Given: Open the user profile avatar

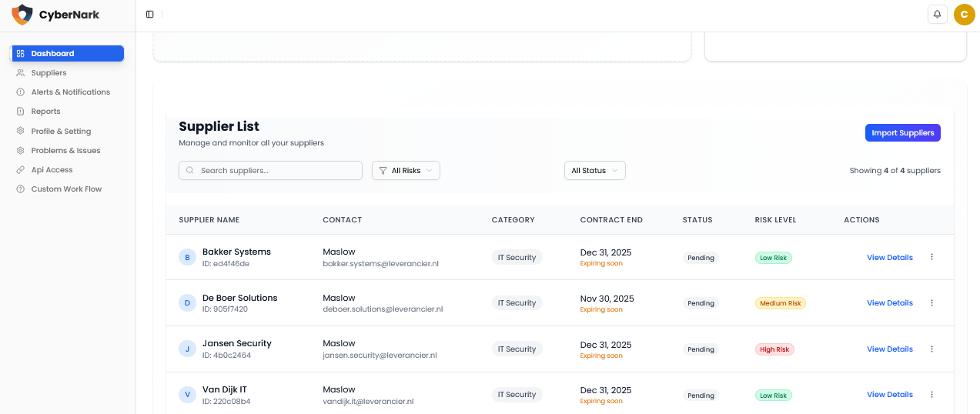Looking at the screenshot, I should [x=964, y=15].
